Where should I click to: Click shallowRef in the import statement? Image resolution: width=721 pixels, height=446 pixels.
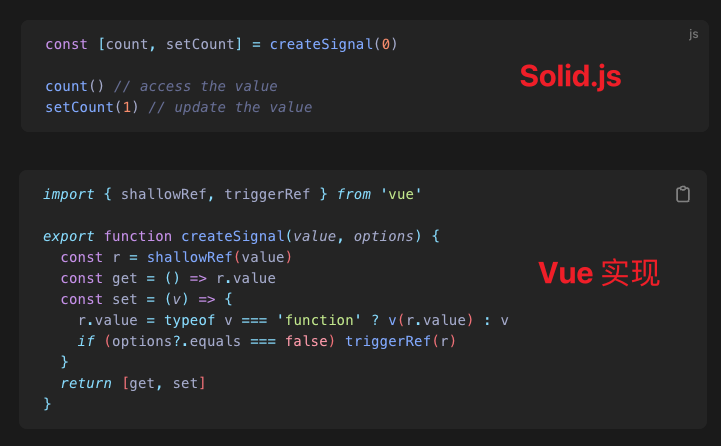pos(163,194)
